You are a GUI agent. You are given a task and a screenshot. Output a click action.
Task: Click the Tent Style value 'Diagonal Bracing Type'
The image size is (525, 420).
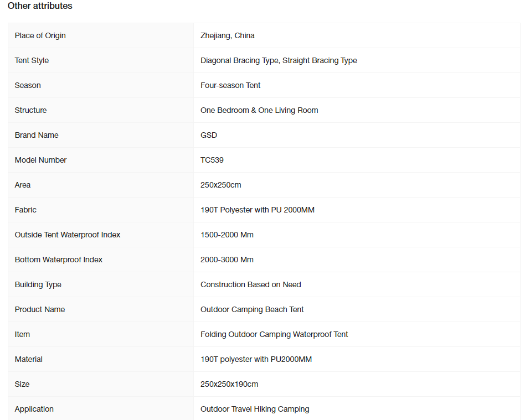click(x=239, y=60)
